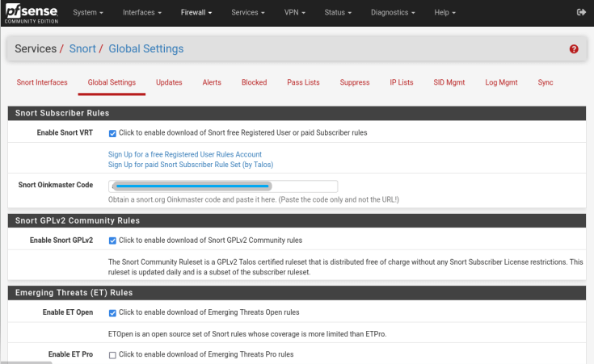Open the IP Lists tab
Viewport: 594px width, 364px height.
coord(402,82)
